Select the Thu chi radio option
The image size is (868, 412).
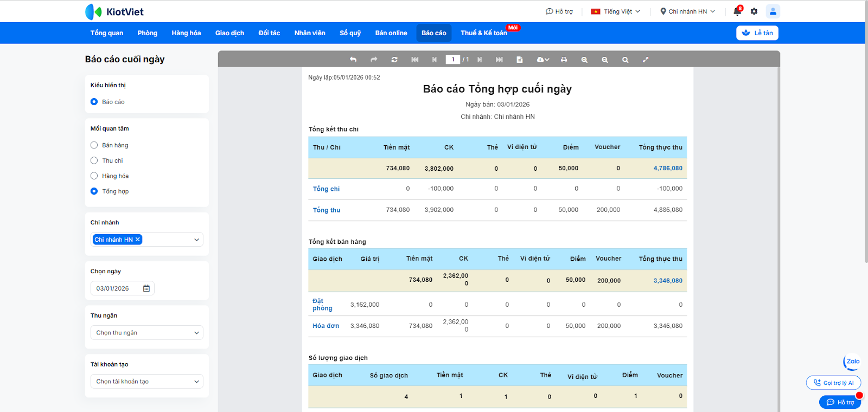[94, 160]
